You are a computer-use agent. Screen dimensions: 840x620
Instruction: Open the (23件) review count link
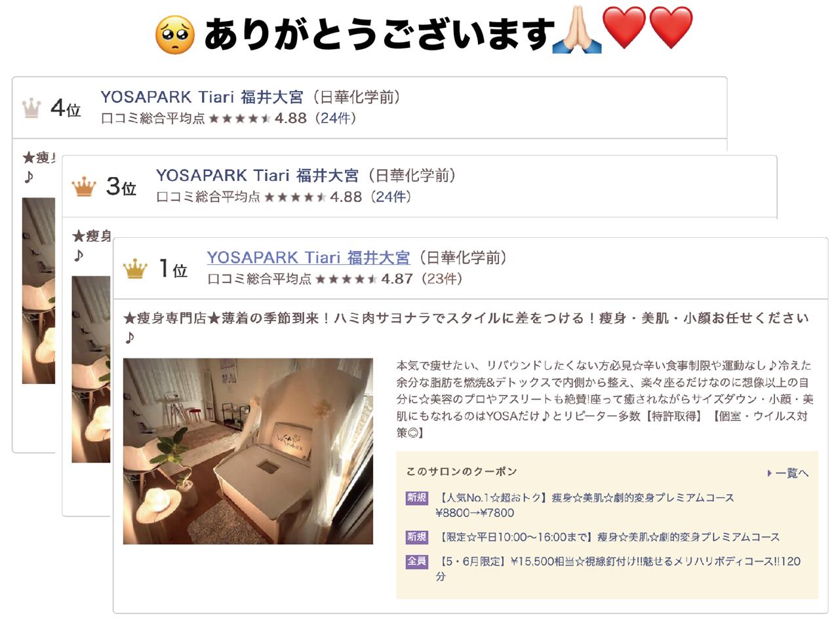pos(441,279)
